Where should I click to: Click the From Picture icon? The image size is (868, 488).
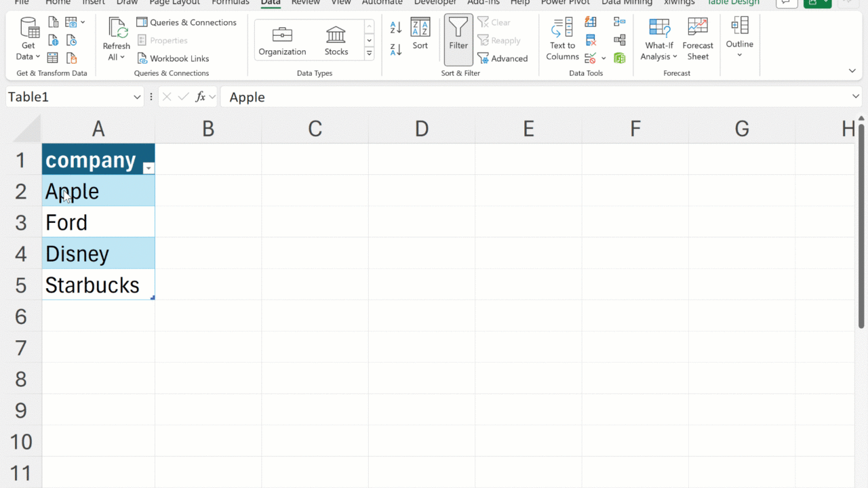click(x=71, y=23)
